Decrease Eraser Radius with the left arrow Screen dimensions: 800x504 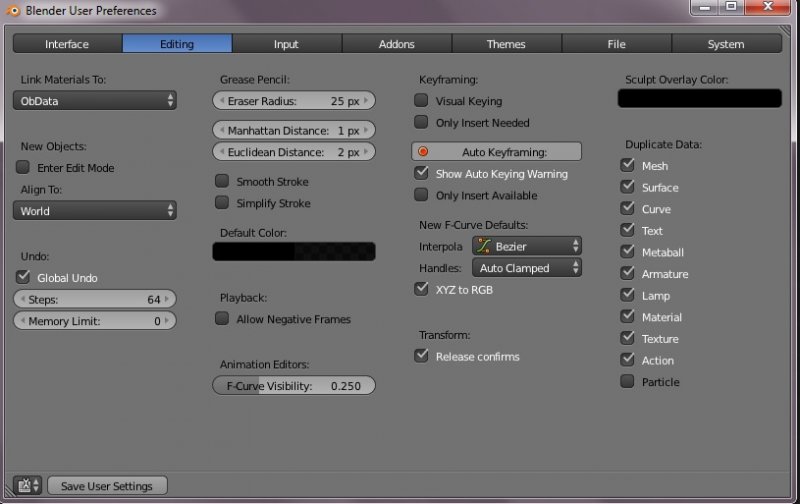coord(222,100)
